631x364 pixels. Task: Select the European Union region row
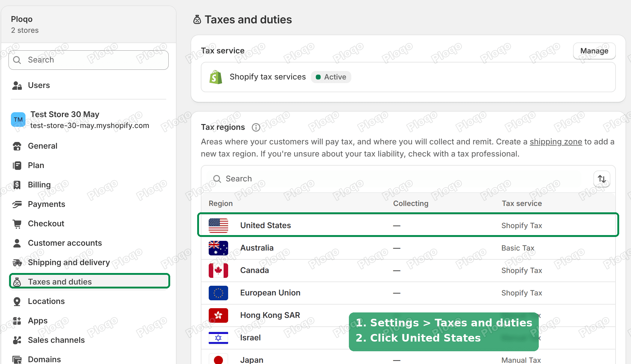tap(408, 293)
